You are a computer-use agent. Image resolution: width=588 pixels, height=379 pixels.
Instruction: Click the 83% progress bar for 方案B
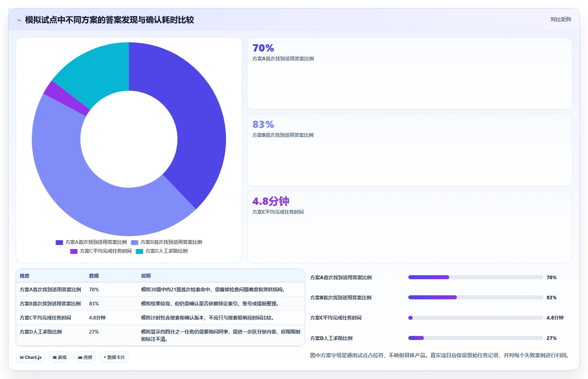tap(475, 297)
